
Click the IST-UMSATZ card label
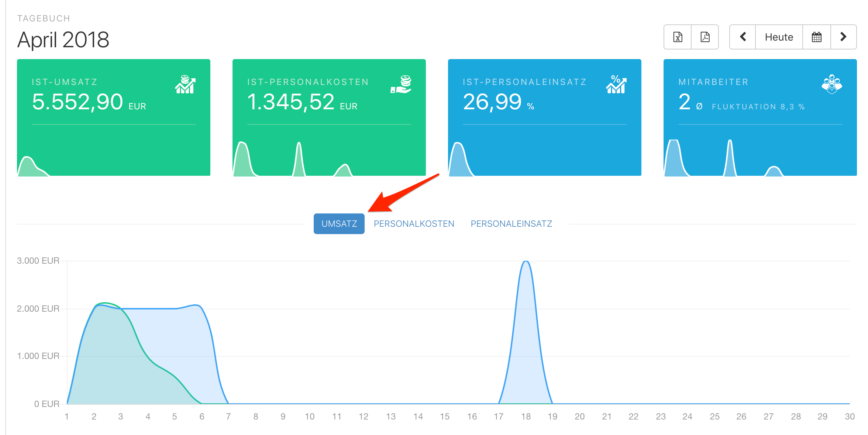click(x=65, y=82)
